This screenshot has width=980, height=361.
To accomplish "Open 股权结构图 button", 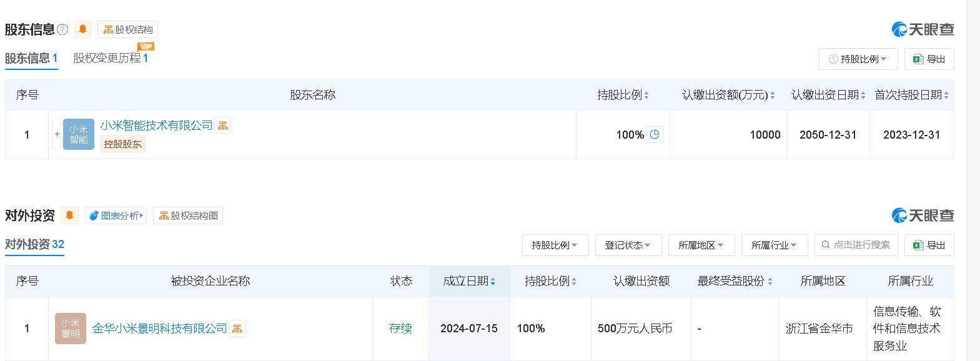I will (x=188, y=215).
